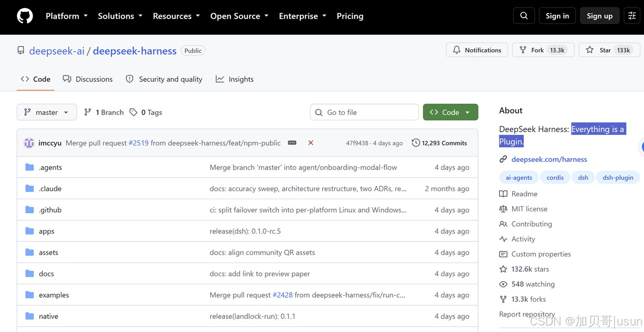Click the fork icon in Fork button

coord(523,50)
